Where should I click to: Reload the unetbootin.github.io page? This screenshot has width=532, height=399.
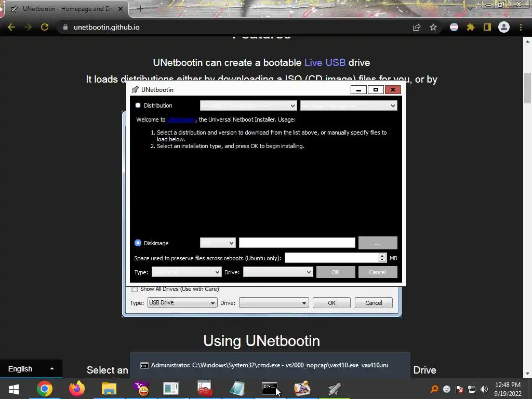[x=45, y=27]
